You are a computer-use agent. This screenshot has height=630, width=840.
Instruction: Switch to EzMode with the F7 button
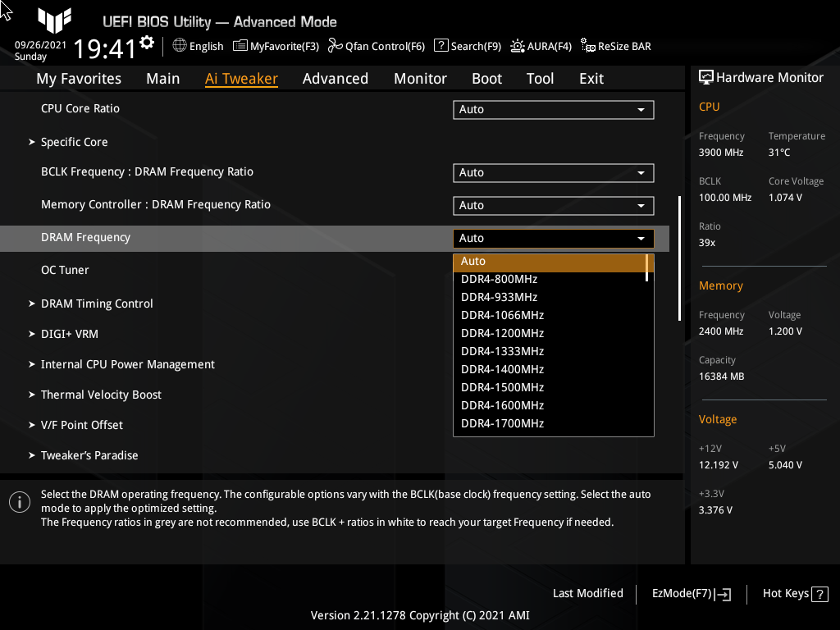pos(690,593)
